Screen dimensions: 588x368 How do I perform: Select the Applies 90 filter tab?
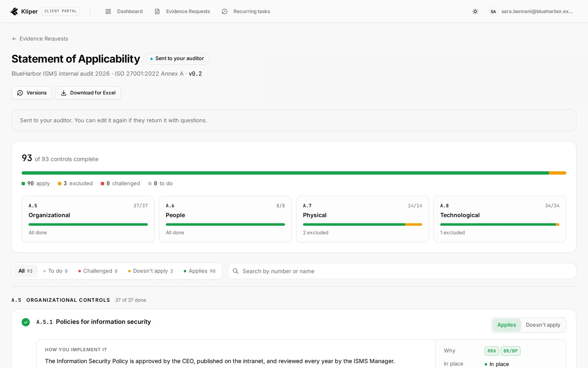tap(199, 271)
